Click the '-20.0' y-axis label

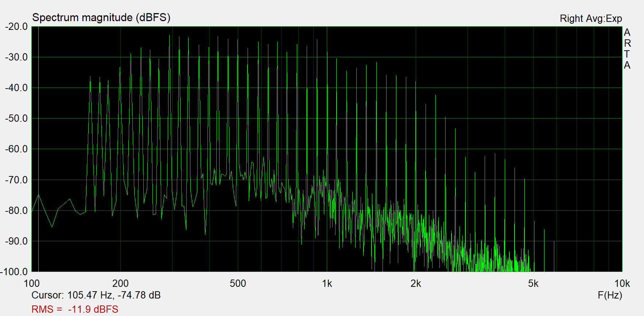click(16, 27)
